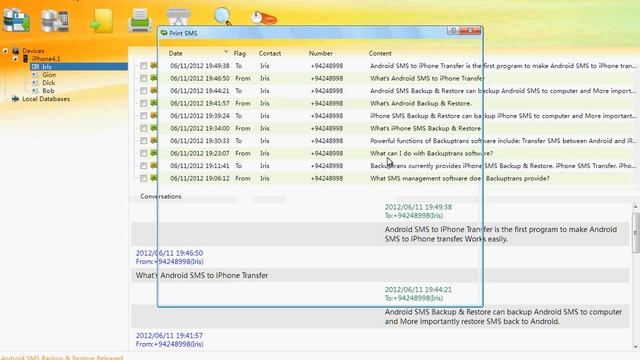Click message icon of the 19:34:00 row
The width and height of the screenshot is (640, 360).
pos(154,128)
